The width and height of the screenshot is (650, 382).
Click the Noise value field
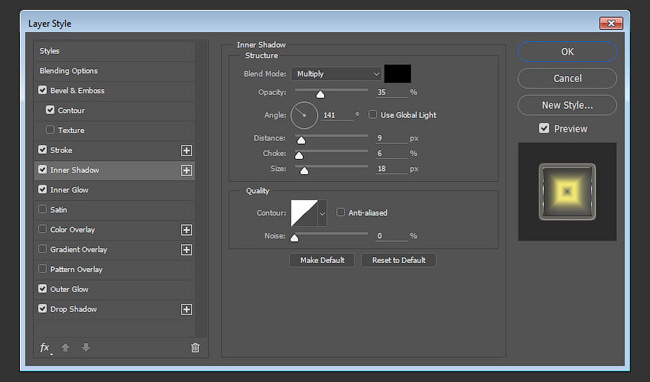(391, 236)
